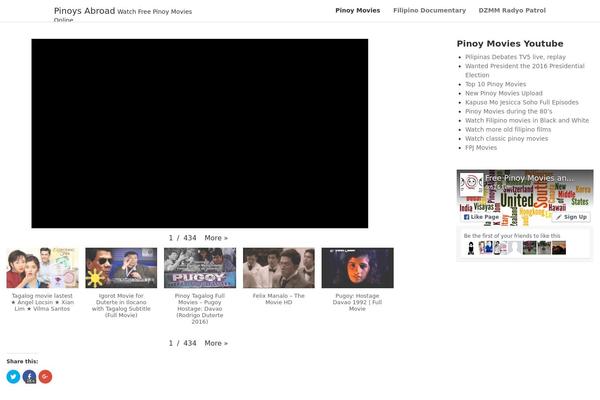Open Kapuso Mo Jessica Soho Full Episodes
The width and height of the screenshot is (600, 400).
(x=522, y=103)
